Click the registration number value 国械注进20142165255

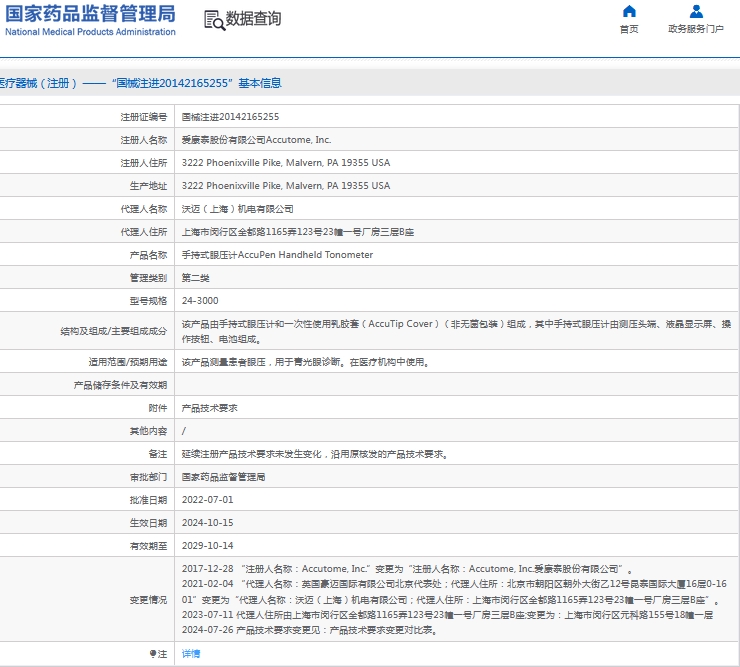[x=230, y=117]
